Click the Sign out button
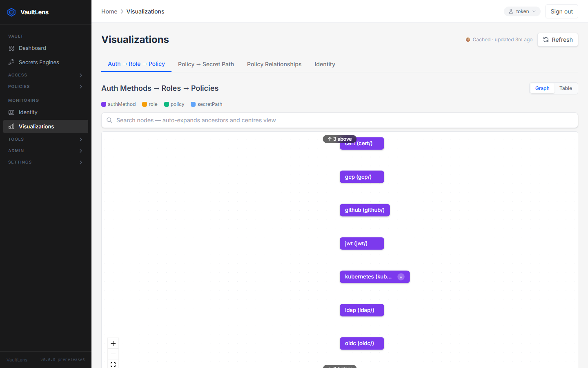The height and width of the screenshot is (368, 588). (x=561, y=11)
